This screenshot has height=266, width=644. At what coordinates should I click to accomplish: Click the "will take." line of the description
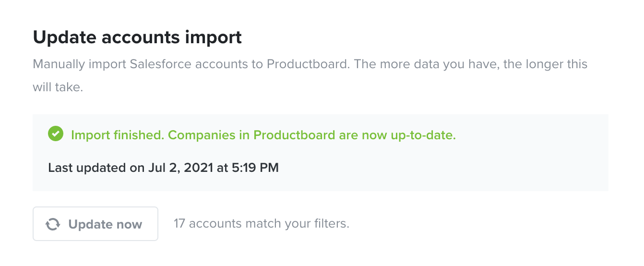tap(58, 88)
